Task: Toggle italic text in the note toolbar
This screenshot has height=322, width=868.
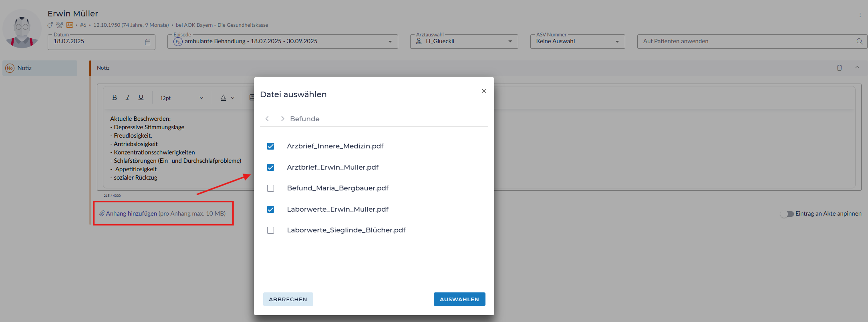Action: tap(128, 97)
